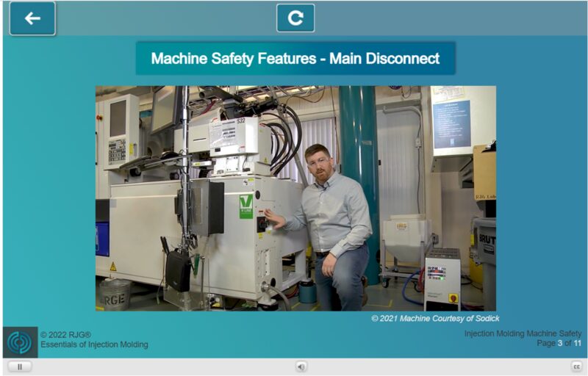Viewport: 588px width, 376px height.
Task: Pause the lesson playback
Action: tap(20, 366)
